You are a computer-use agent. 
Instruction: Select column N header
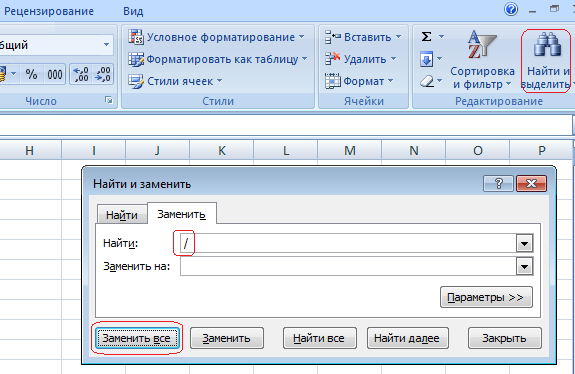click(x=413, y=150)
